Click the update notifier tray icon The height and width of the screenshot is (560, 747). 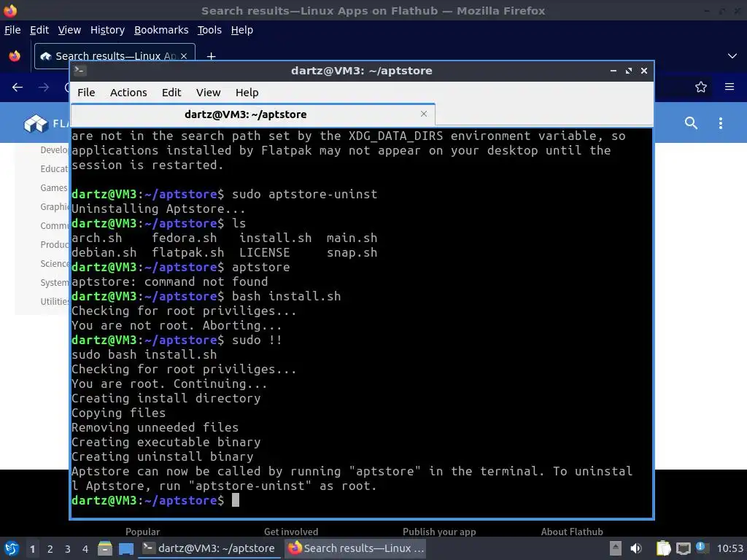point(701,548)
